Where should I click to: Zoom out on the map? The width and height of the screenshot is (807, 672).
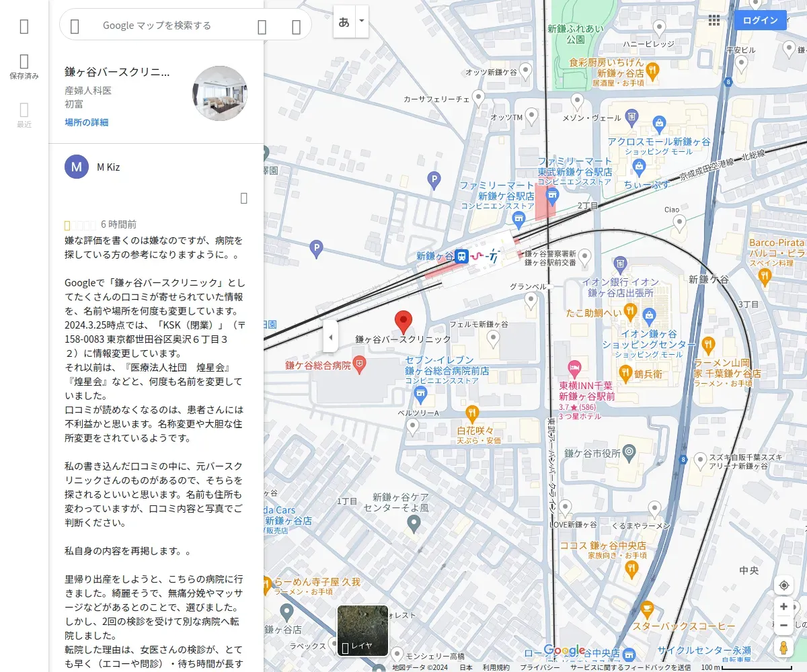[783, 626]
